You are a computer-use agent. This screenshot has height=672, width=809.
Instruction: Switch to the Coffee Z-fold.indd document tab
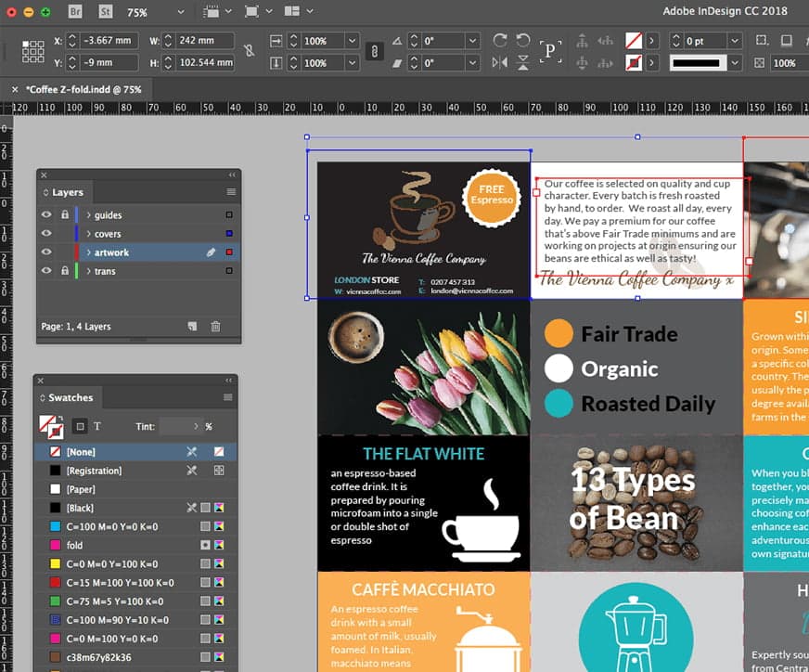point(83,89)
